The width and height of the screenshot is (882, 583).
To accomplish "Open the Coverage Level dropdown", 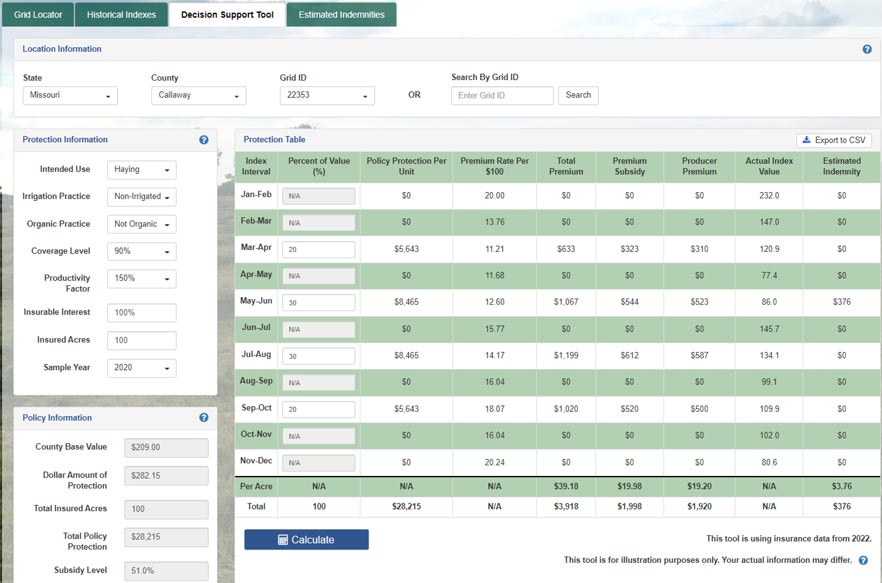I will tap(141, 251).
